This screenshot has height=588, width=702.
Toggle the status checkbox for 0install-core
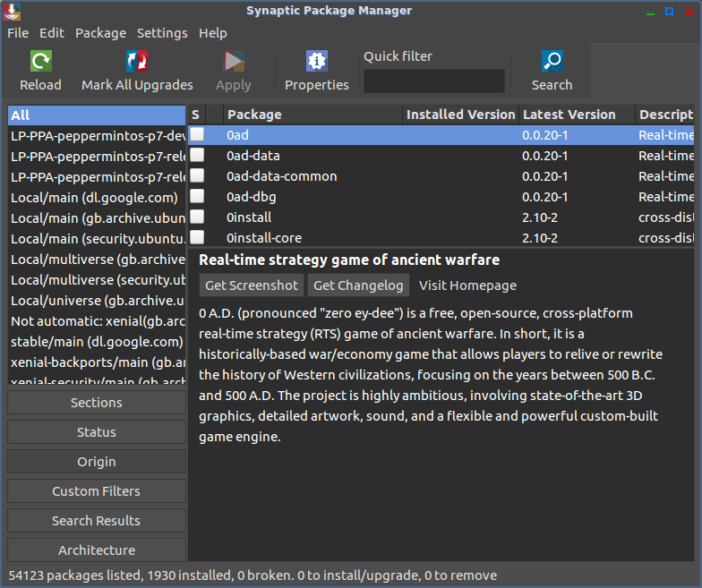(197, 237)
